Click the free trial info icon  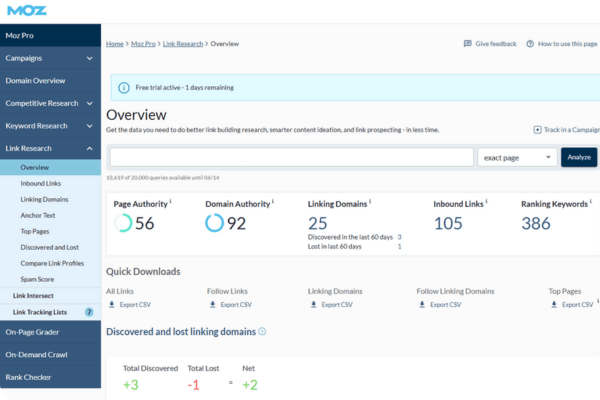tap(124, 88)
